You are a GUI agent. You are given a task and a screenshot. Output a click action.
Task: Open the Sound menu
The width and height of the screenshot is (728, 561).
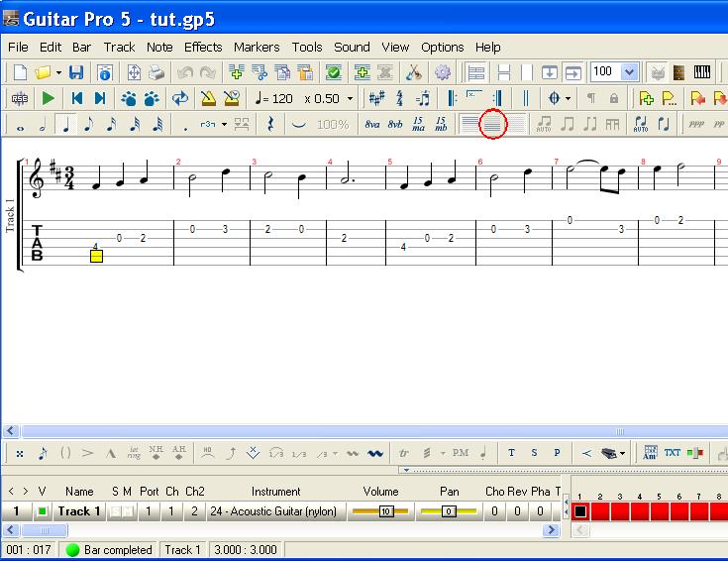tap(352, 47)
